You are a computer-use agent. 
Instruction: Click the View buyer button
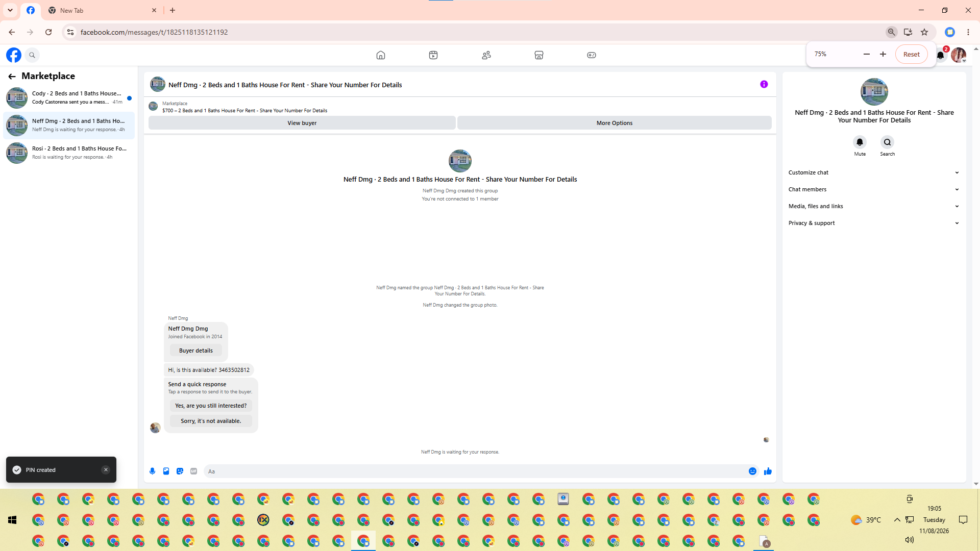coord(302,123)
